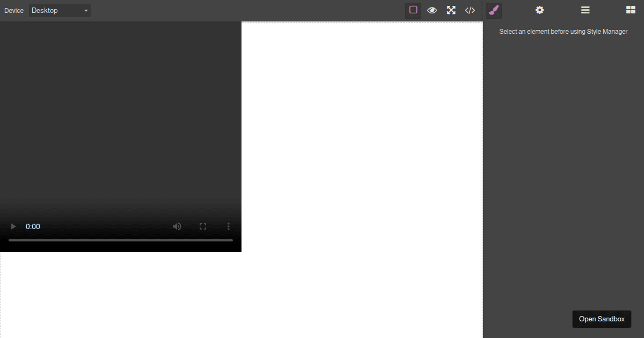The image size is (644, 338).
Task: Open the component Settings panel
Action: [x=539, y=10]
